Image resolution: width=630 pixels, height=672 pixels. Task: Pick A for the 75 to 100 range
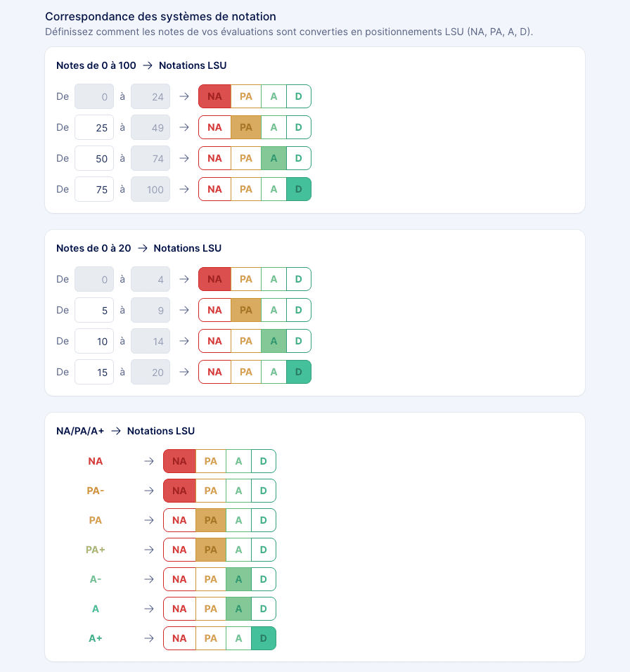(x=274, y=189)
